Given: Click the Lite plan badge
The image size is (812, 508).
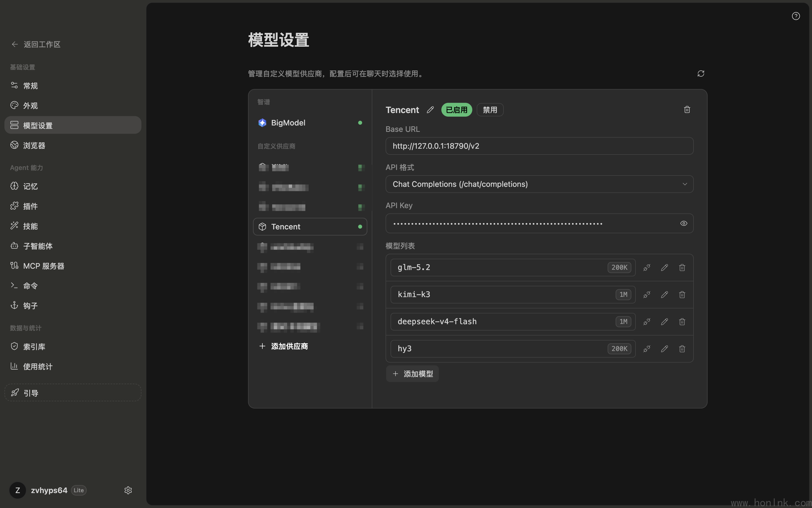Looking at the screenshot, I should tap(78, 490).
